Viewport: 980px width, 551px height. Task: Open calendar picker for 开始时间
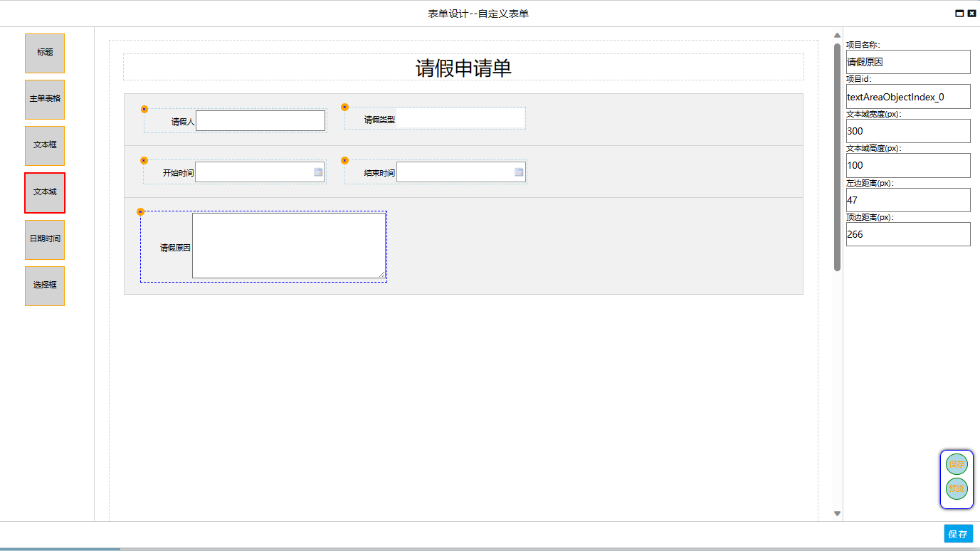318,172
